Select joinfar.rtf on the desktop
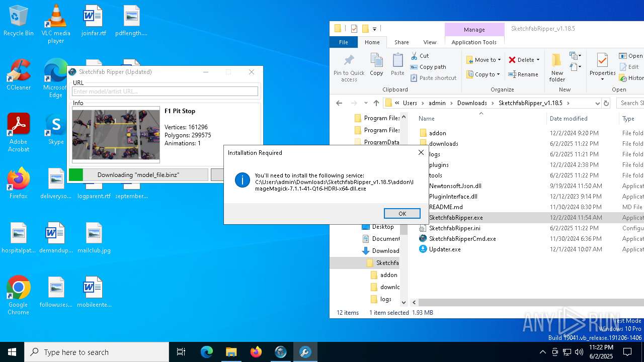 pos(94,21)
